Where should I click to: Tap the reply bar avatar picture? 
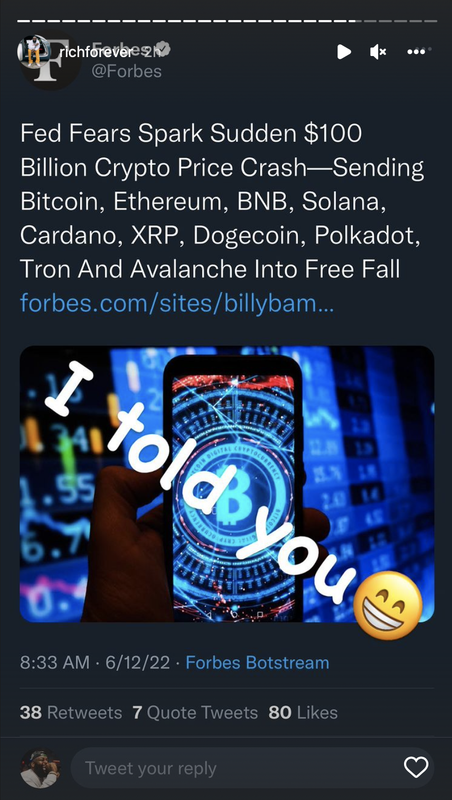tap(40, 768)
